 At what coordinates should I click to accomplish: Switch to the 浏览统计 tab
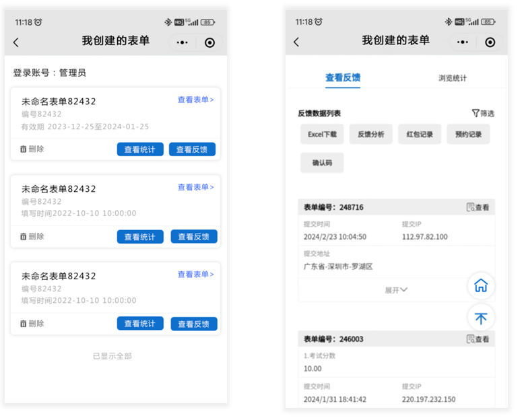(452, 78)
